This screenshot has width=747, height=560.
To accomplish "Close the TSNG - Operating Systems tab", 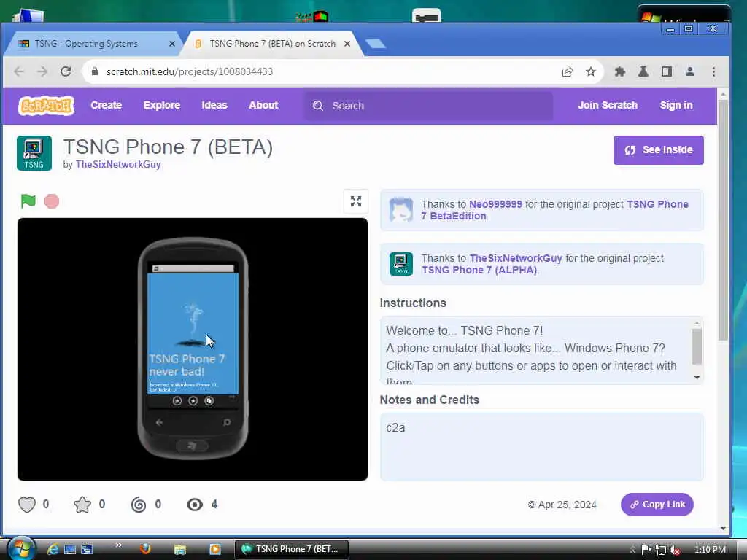I will 172,44.
